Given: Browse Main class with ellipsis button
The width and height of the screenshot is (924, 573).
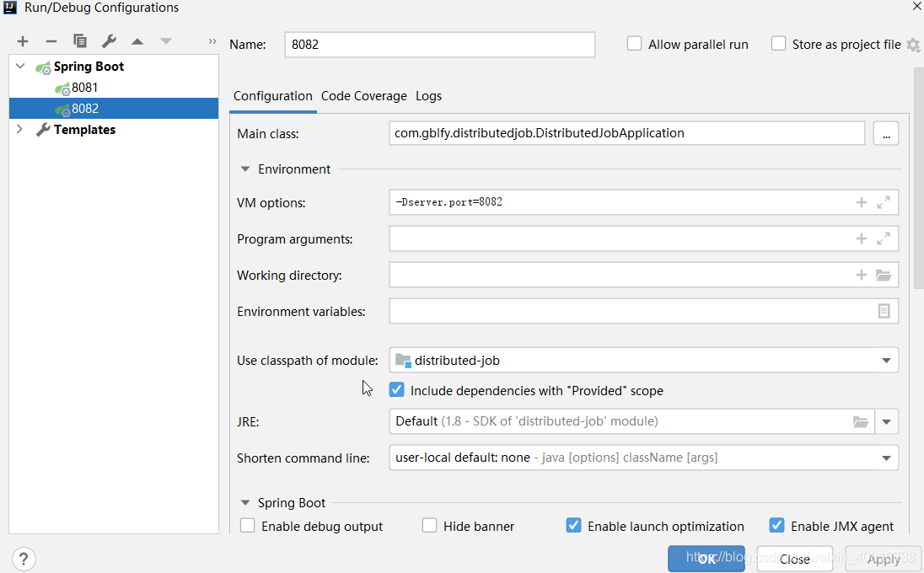Looking at the screenshot, I should click(886, 134).
